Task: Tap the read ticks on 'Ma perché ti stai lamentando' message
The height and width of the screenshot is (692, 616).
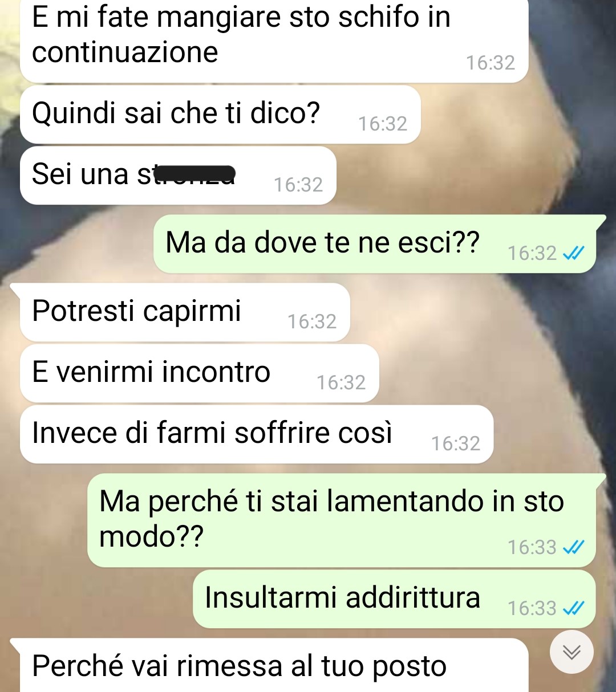Action: pos(573,547)
